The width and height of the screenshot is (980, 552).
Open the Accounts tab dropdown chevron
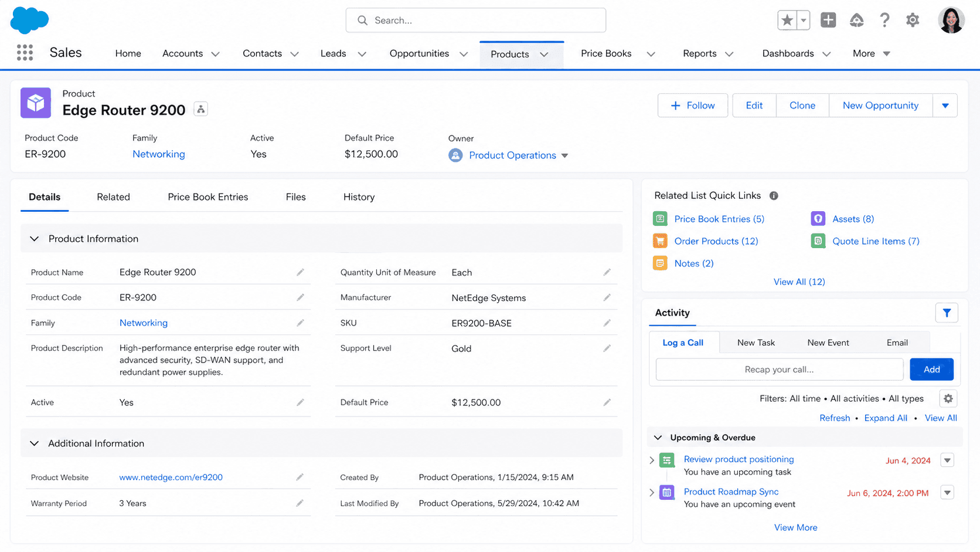[215, 54]
